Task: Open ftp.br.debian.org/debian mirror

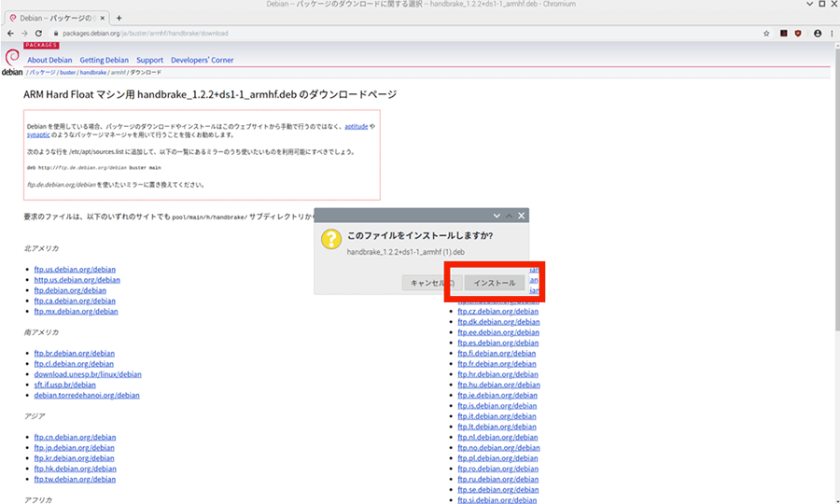Action: 75,354
